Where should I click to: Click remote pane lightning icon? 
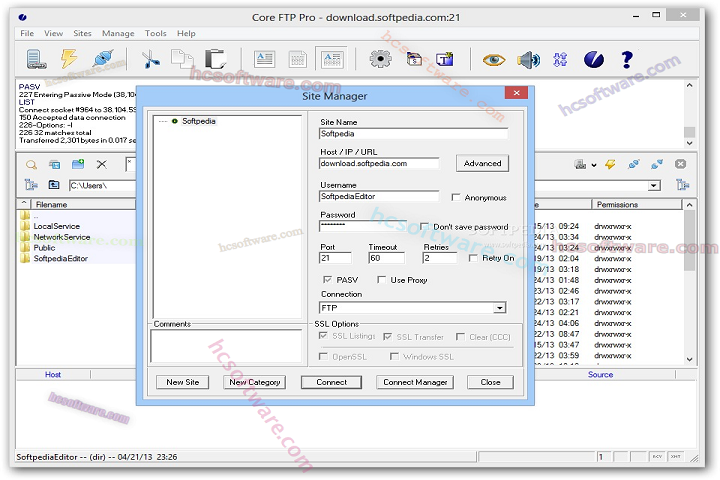[x=610, y=164]
